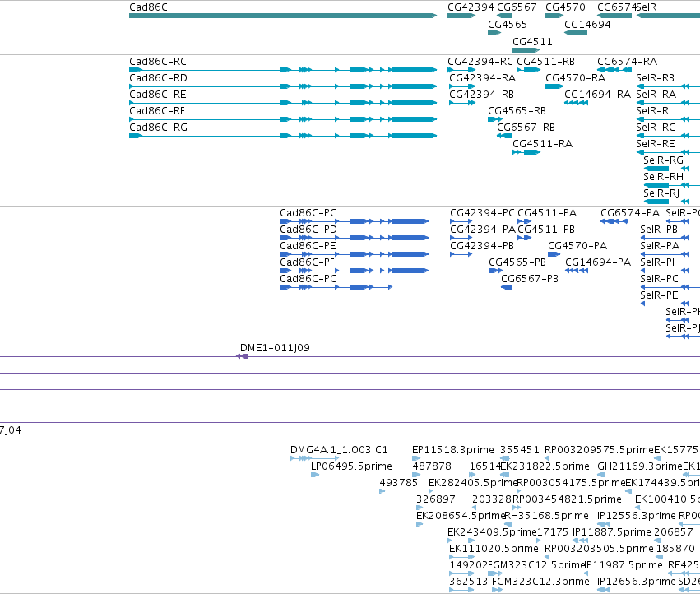Select the CG42394-RC transcript
The width and height of the screenshot is (700, 594).
point(461,70)
